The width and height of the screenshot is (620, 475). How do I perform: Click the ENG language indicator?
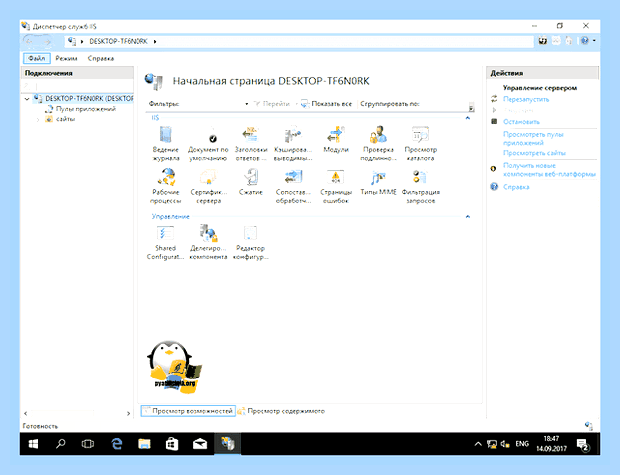(522, 444)
